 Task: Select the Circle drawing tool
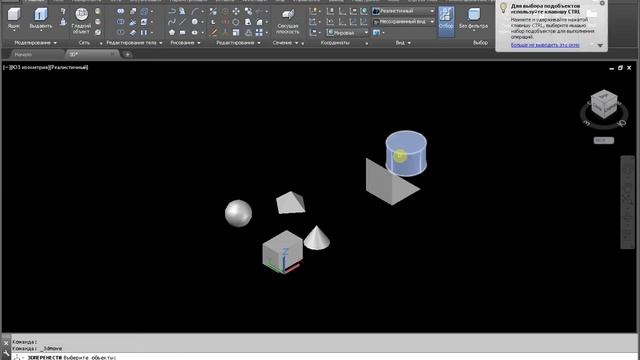(195, 22)
